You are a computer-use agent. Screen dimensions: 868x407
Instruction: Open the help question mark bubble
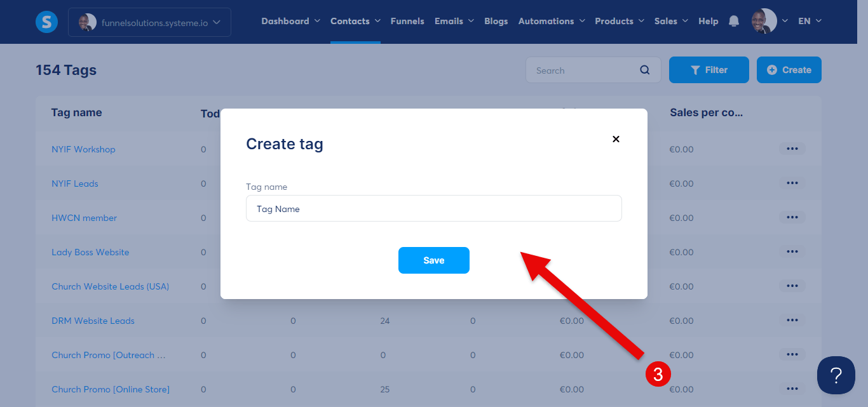point(836,375)
